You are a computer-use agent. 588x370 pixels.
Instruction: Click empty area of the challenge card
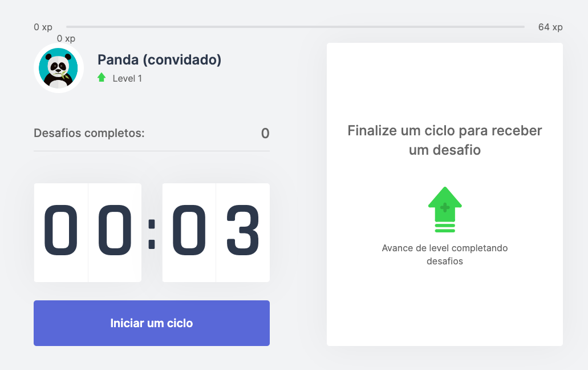(x=445, y=83)
